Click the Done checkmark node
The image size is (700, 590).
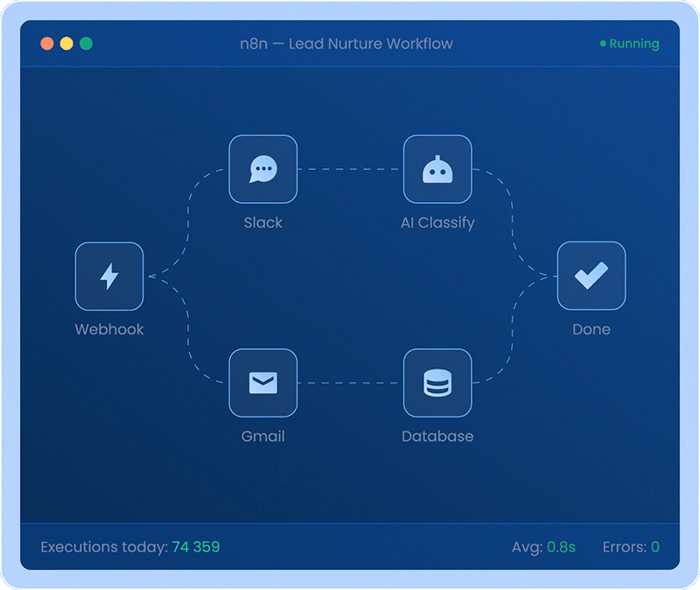click(591, 276)
